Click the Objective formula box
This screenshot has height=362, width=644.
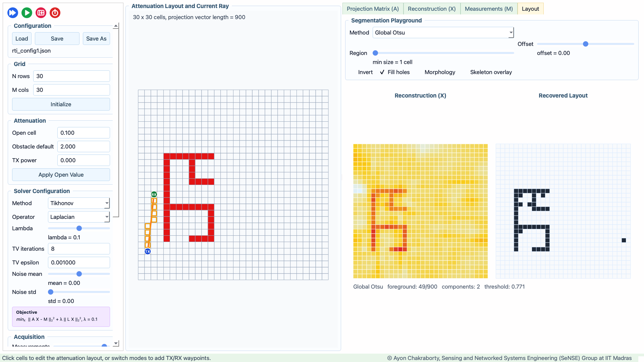click(61, 317)
